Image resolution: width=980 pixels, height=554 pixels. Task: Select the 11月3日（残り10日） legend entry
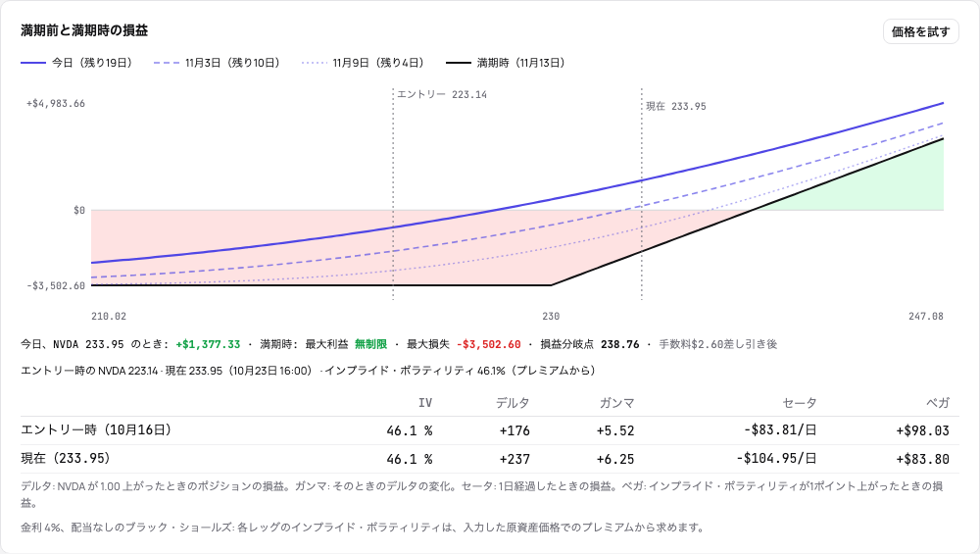[x=217, y=63]
